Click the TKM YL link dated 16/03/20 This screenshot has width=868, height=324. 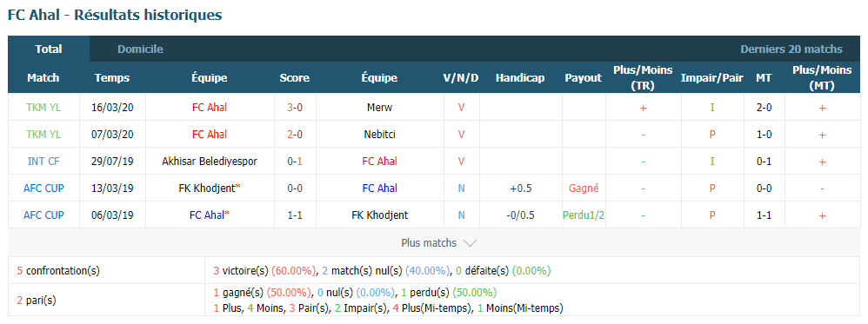coord(43,107)
